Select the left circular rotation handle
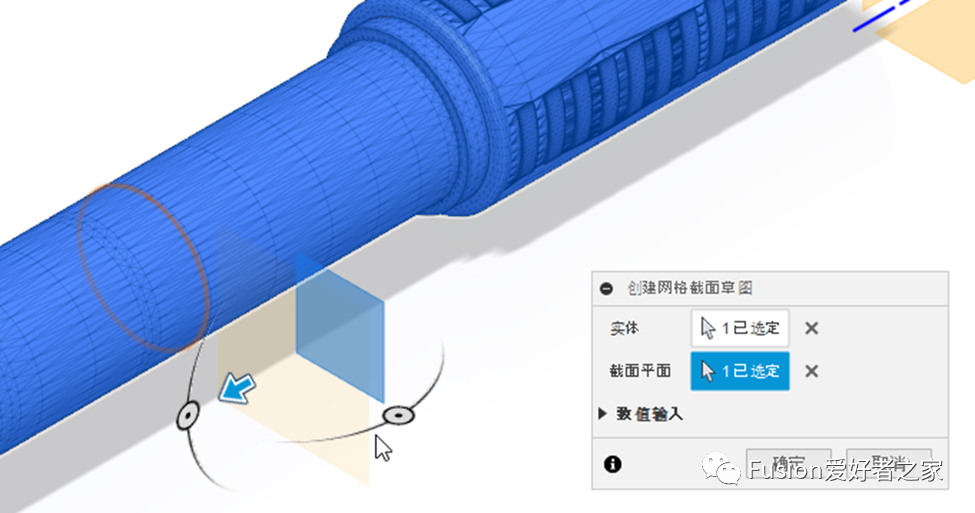Image resolution: width=975 pixels, height=513 pixels. pyautogui.click(x=188, y=415)
